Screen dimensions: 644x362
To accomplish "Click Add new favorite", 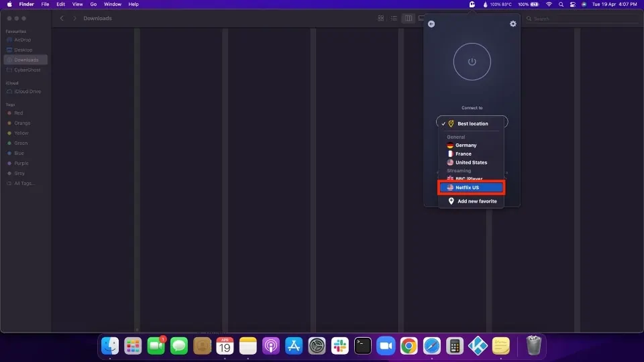I will [472, 201].
